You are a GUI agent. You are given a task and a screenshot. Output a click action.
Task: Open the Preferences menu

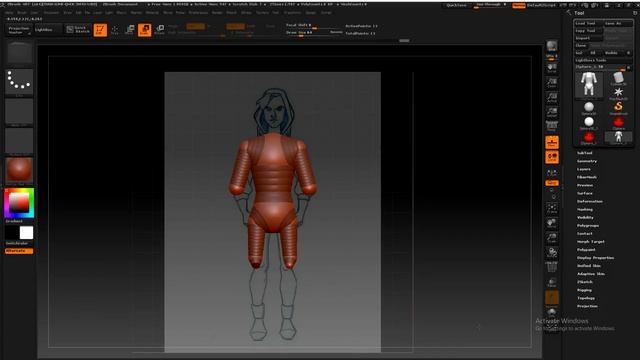point(198,13)
